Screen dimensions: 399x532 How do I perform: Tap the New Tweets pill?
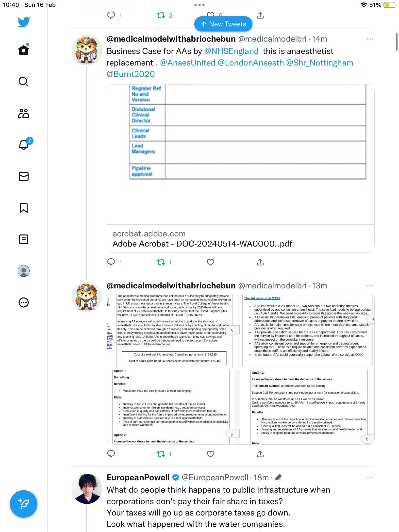click(x=223, y=24)
